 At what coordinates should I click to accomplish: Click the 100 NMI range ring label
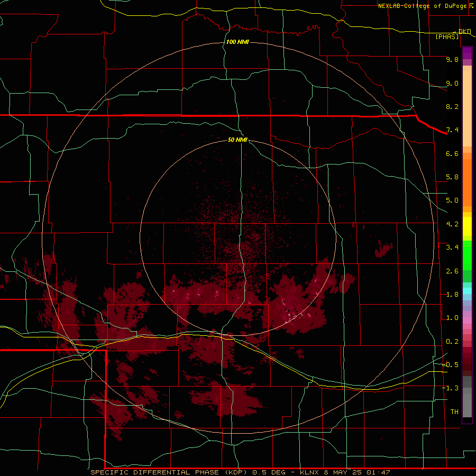pyautogui.click(x=237, y=42)
